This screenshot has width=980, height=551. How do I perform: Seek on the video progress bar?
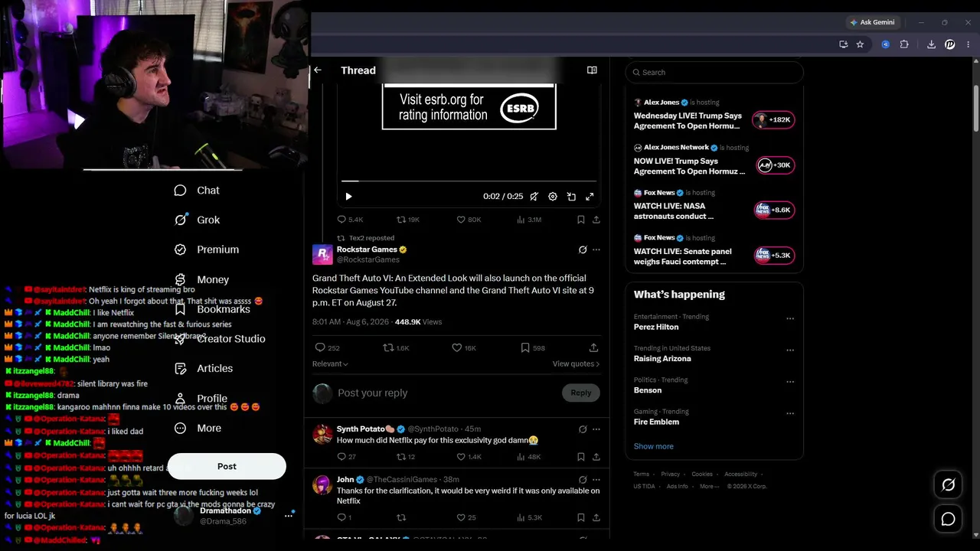[x=469, y=181]
